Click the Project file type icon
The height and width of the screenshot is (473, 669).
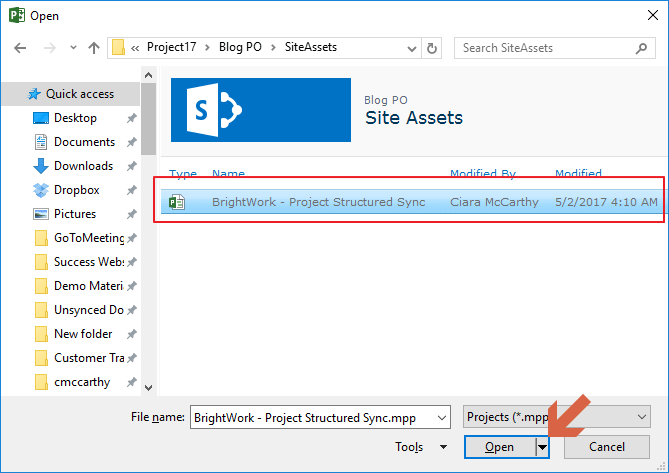(177, 202)
